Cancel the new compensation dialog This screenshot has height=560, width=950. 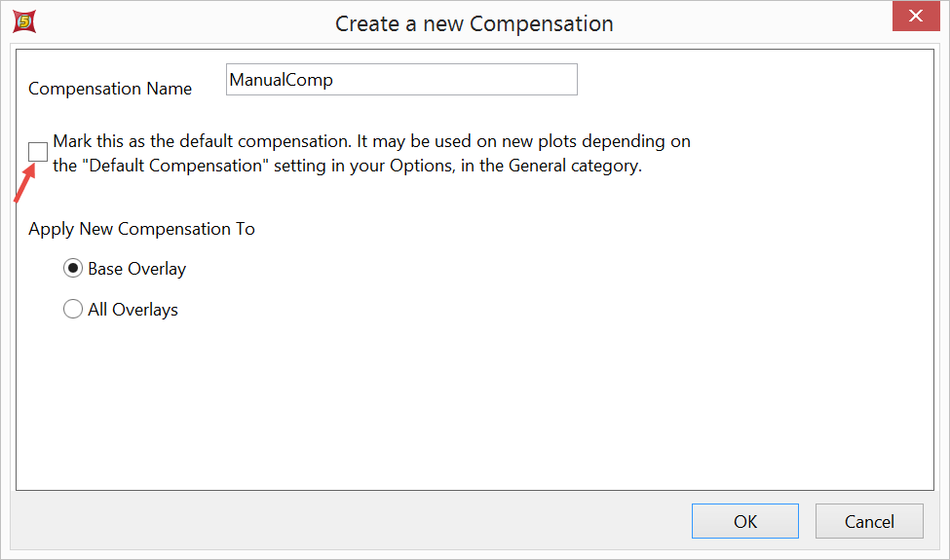[868, 521]
